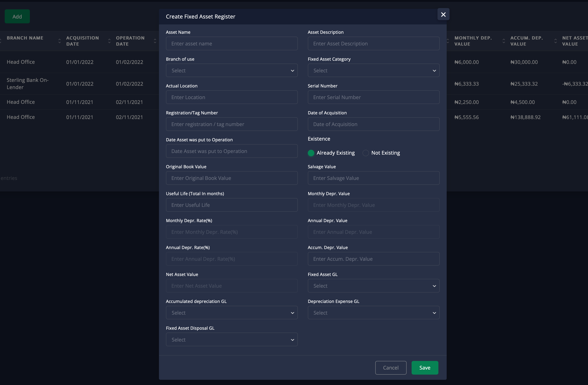Click the Enter Serial Number field
Viewport: 588px width, 385px height.
tap(373, 98)
